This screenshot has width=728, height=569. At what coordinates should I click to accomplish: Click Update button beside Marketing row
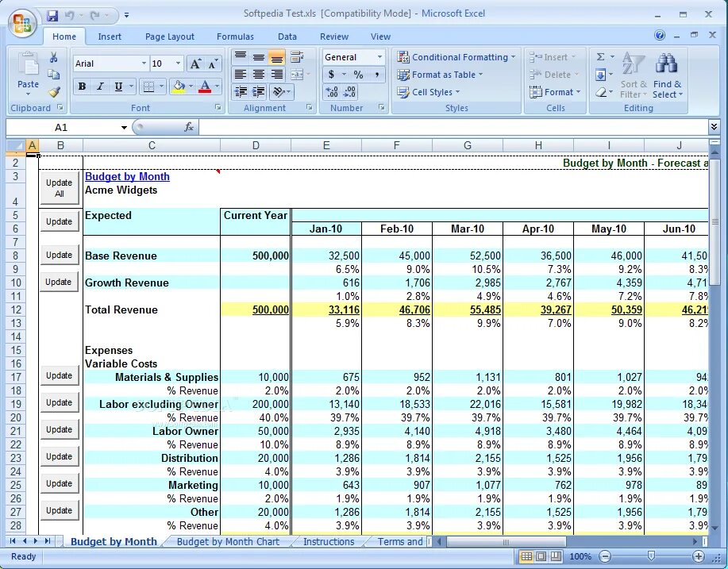point(59,483)
